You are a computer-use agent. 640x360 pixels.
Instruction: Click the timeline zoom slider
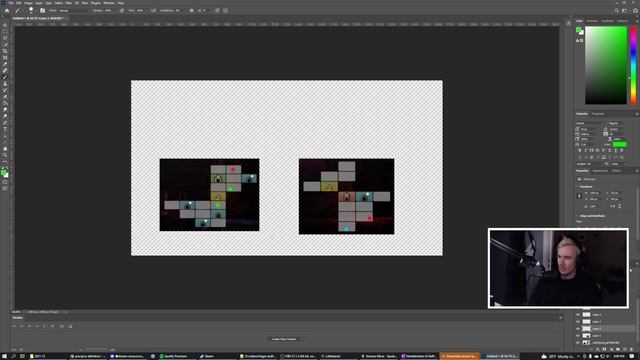click(96, 350)
